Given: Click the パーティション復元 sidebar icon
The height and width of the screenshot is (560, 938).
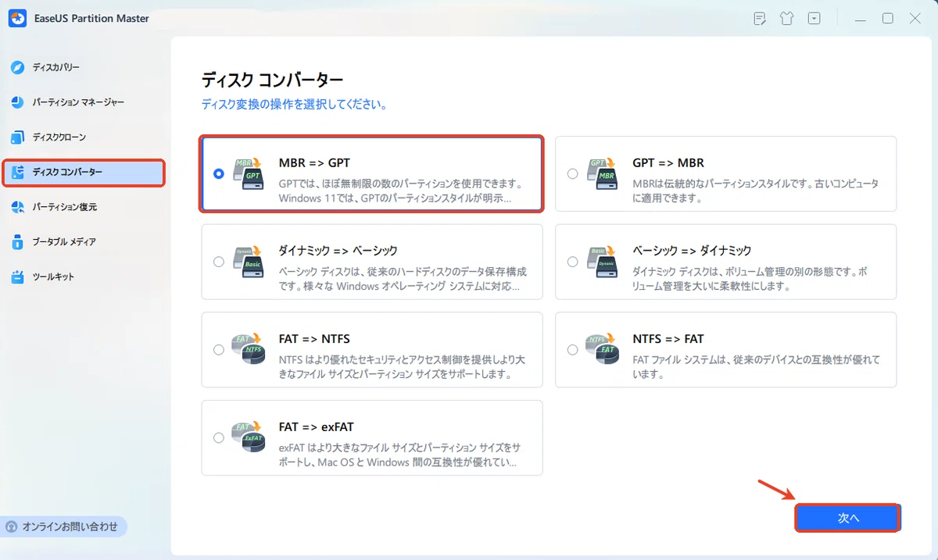Looking at the screenshot, I should [18, 207].
